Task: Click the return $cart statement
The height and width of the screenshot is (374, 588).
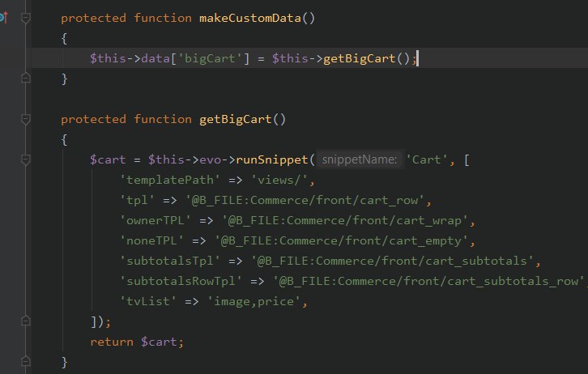Action: click(x=137, y=342)
